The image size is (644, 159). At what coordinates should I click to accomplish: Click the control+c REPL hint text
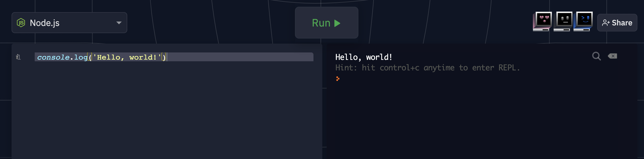(x=427, y=68)
